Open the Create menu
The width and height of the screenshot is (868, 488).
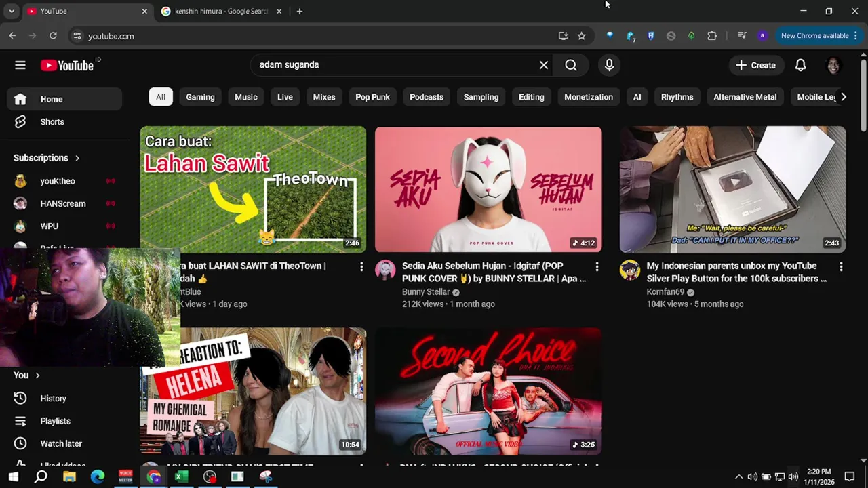point(755,65)
